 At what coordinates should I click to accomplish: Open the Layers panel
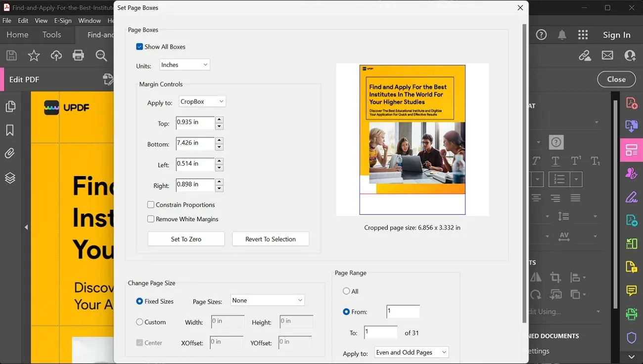[10, 177]
